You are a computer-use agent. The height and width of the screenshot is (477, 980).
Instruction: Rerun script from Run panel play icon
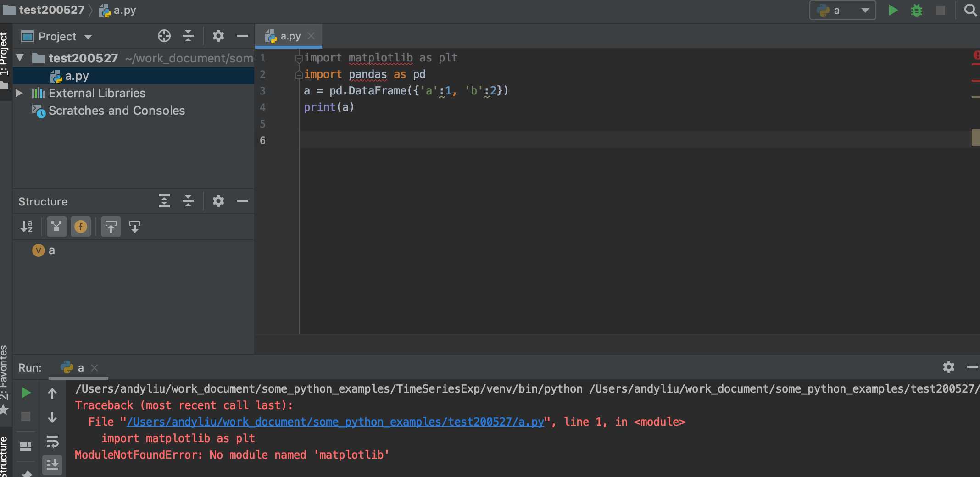point(26,393)
